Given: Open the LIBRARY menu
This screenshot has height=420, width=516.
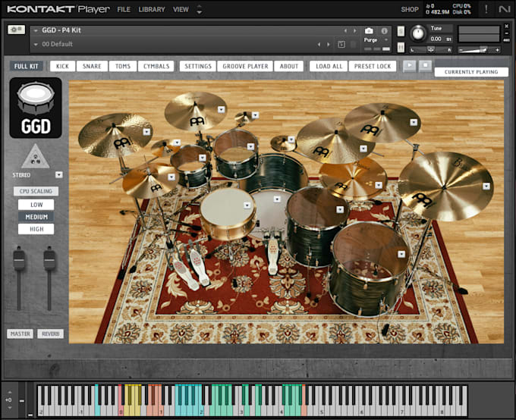Looking at the screenshot, I should 152,10.
